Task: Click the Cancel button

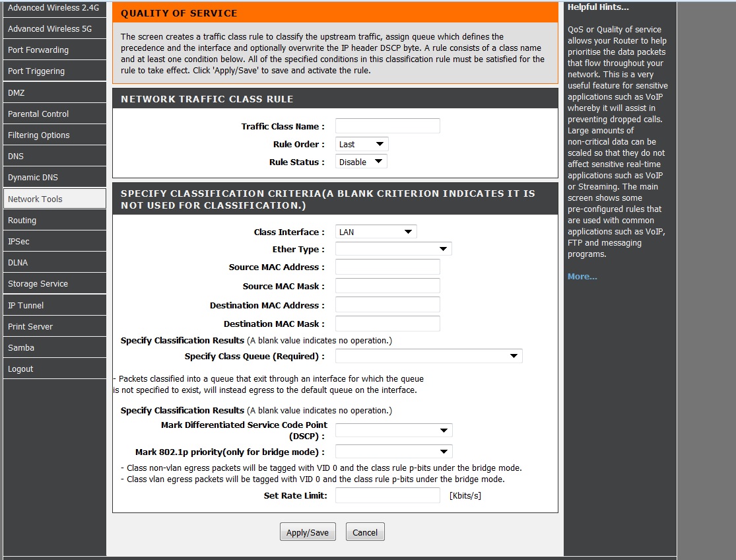Action: [x=365, y=532]
